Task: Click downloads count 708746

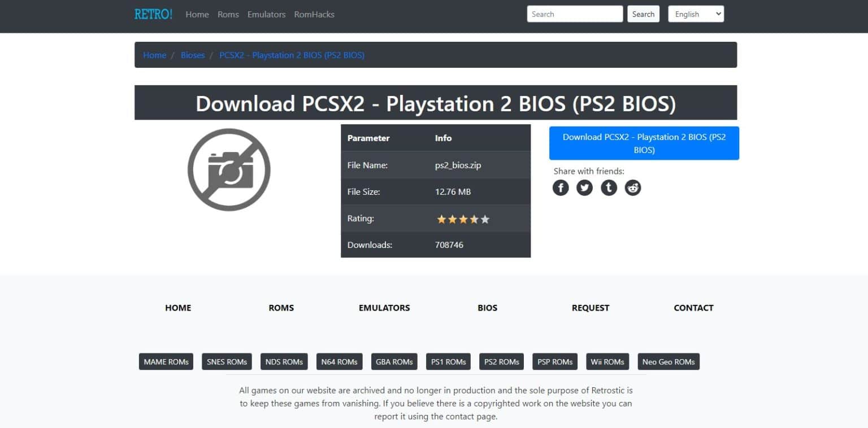Action: click(449, 245)
